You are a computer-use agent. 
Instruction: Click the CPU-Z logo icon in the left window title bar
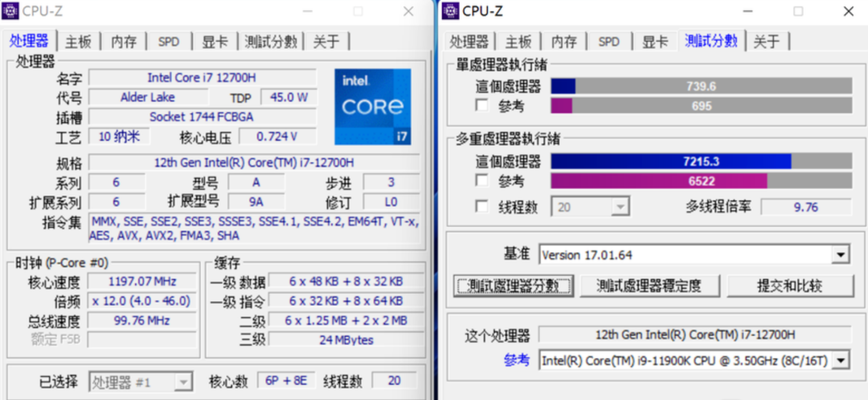coord(11,11)
